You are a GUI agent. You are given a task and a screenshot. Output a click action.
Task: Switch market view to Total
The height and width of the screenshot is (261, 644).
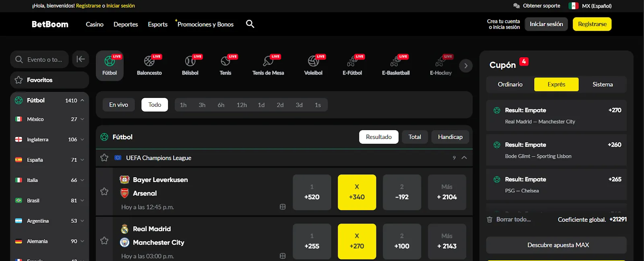click(x=415, y=137)
